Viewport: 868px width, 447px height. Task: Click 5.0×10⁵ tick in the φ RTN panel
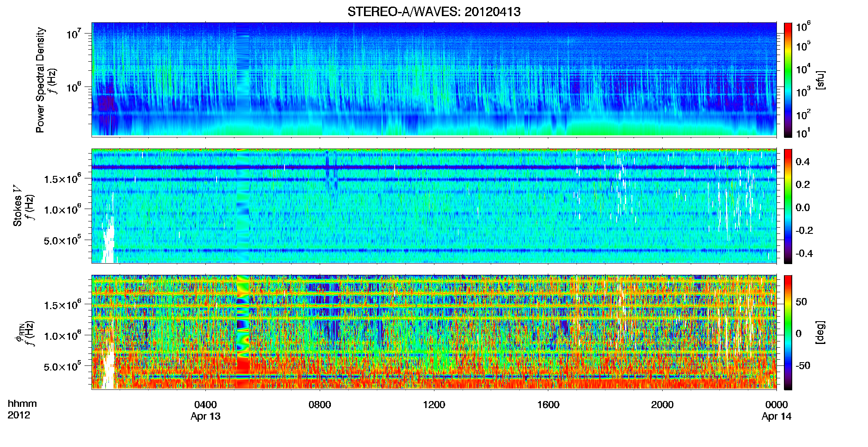[62, 366]
